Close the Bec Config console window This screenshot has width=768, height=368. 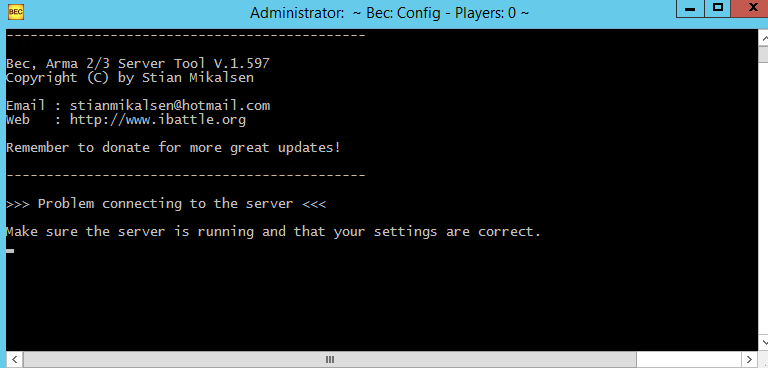(750, 9)
